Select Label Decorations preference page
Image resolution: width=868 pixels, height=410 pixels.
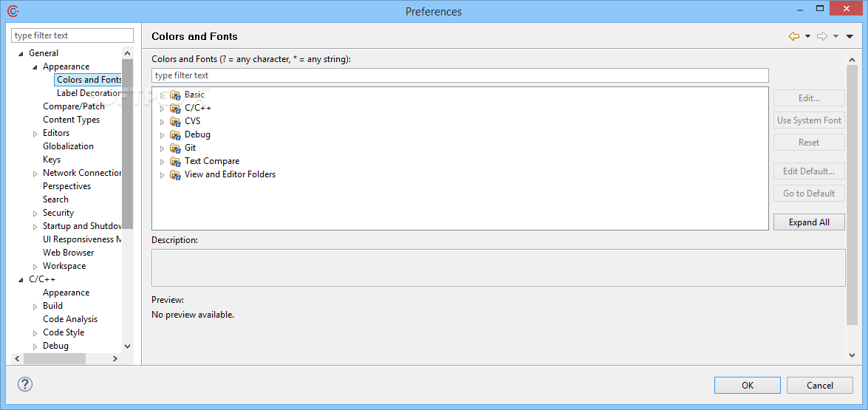(x=89, y=93)
